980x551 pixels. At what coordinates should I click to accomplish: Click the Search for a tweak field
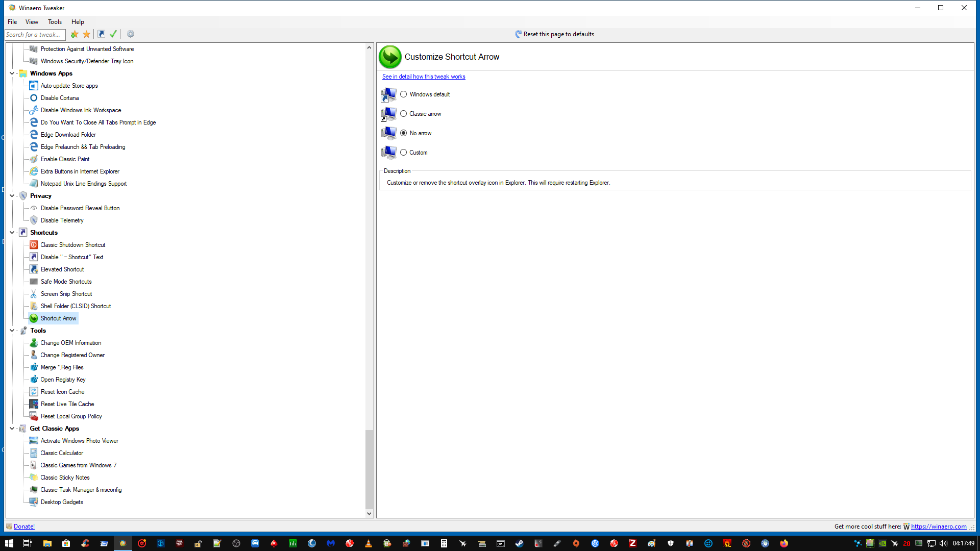click(35, 35)
